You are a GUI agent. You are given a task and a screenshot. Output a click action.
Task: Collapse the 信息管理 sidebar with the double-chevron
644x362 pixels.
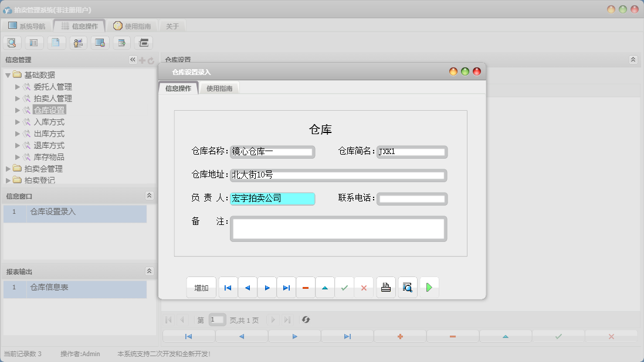[132, 59]
